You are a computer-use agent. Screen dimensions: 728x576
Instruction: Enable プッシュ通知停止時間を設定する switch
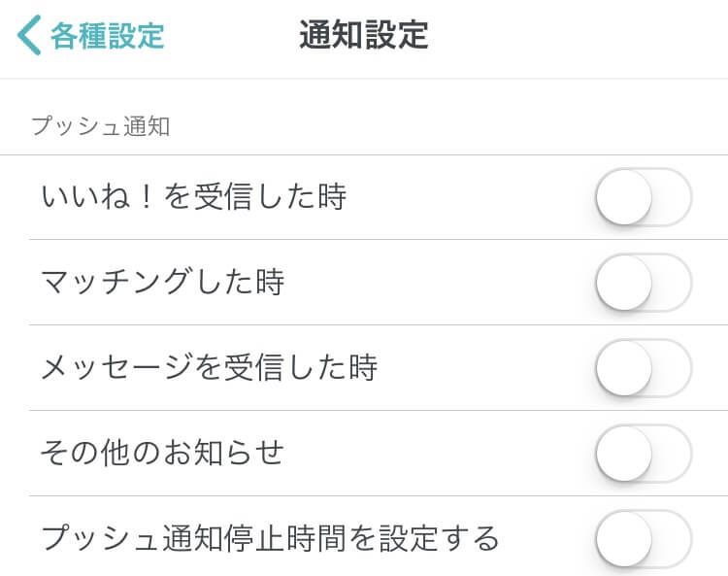point(644,537)
